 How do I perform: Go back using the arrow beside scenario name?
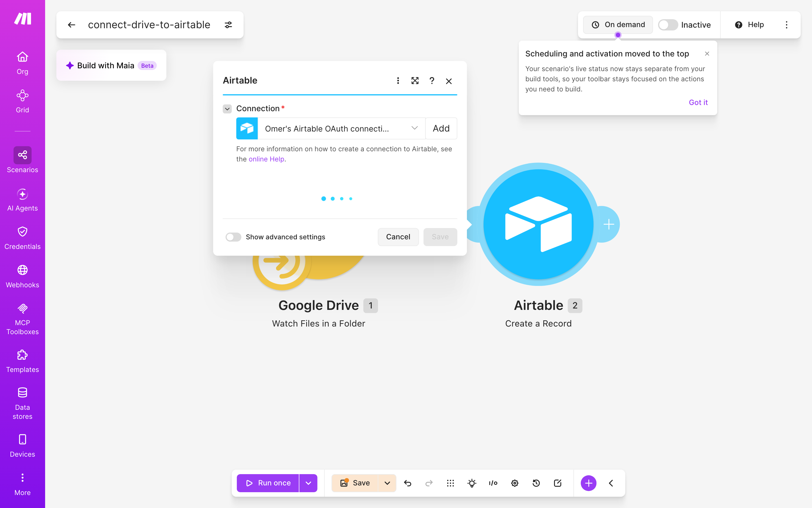pyautogui.click(x=71, y=25)
